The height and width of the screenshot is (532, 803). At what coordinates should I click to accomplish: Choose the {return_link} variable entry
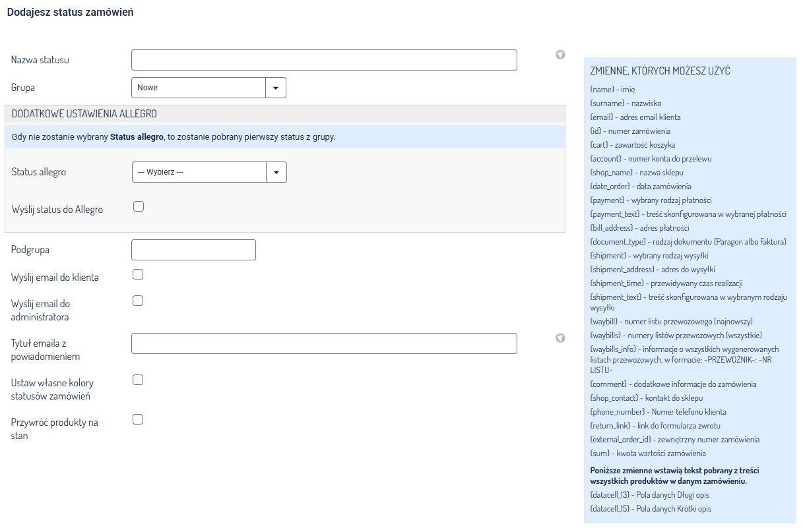pyautogui.click(x=655, y=426)
